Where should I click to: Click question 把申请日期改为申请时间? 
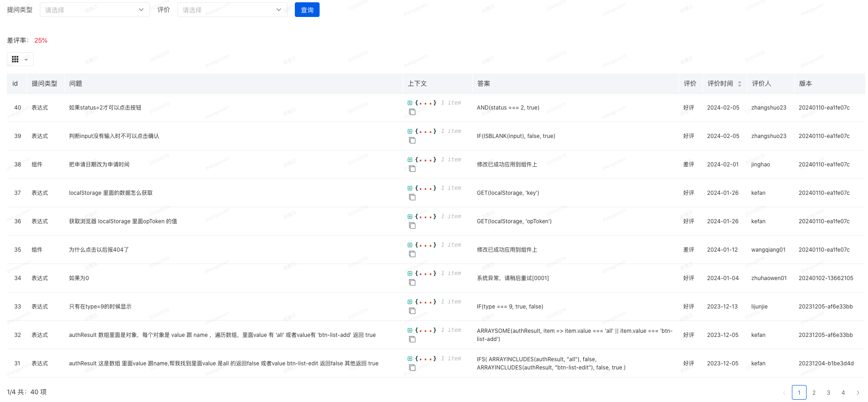(99, 165)
